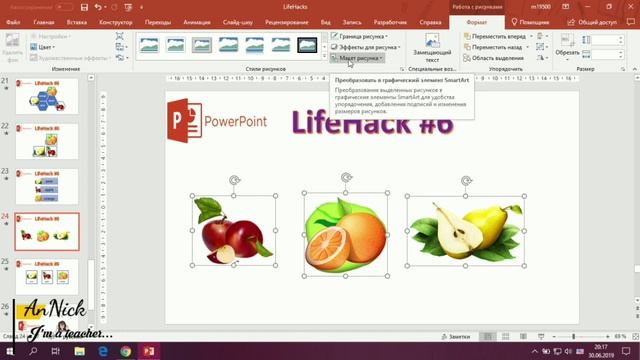640x360 pixels.
Task: Click the ribbon display options icon
Action: click(565, 7)
